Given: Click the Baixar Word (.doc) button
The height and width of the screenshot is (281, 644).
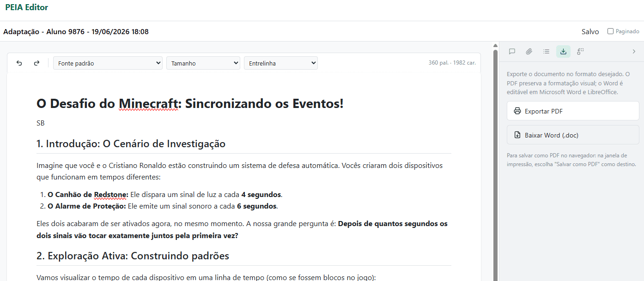Looking at the screenshot, I should click(573, 135).
